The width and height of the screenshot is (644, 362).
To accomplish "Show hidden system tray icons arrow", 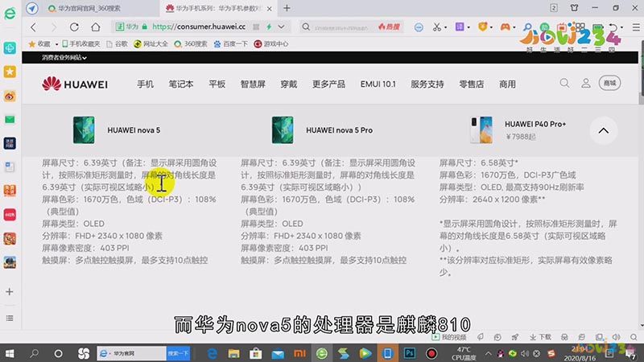I will tap(489, 353).
